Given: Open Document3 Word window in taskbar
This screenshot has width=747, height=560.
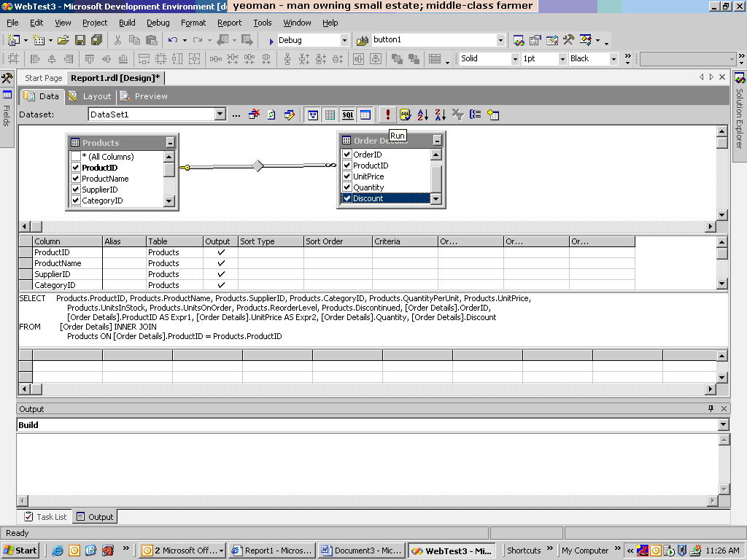Looking at the screenshot, I should (x=362, y=551).
